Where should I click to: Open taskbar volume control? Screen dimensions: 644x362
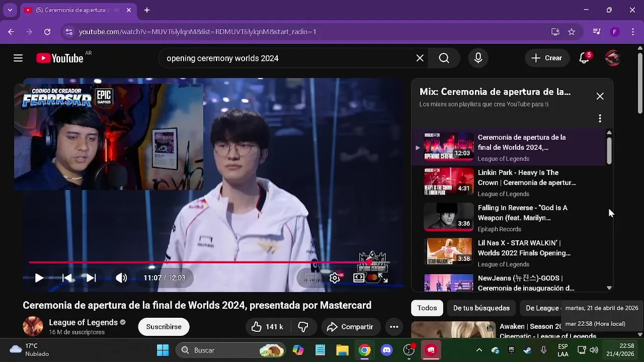point(594,350)
